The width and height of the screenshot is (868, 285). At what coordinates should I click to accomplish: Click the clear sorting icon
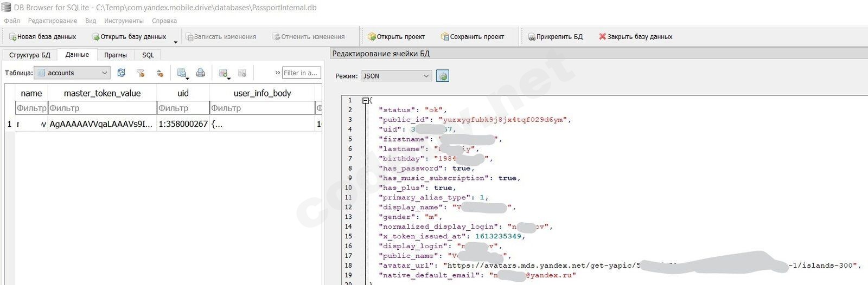pyautogui.click(x=159, y=73)
